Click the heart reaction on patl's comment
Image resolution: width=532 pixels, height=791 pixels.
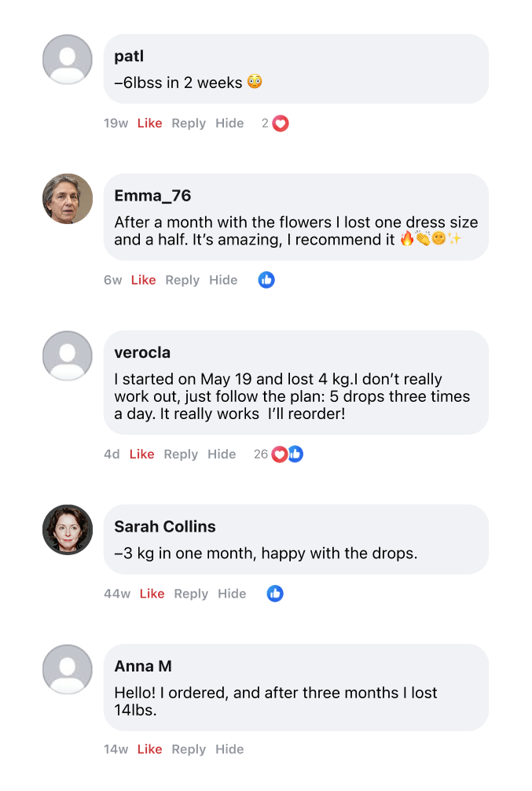281,123
